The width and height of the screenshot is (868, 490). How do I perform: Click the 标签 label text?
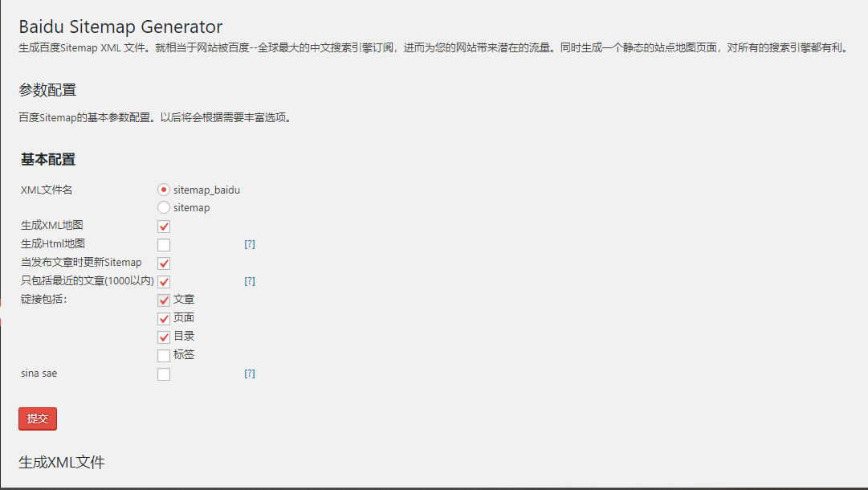coord(184,355)
